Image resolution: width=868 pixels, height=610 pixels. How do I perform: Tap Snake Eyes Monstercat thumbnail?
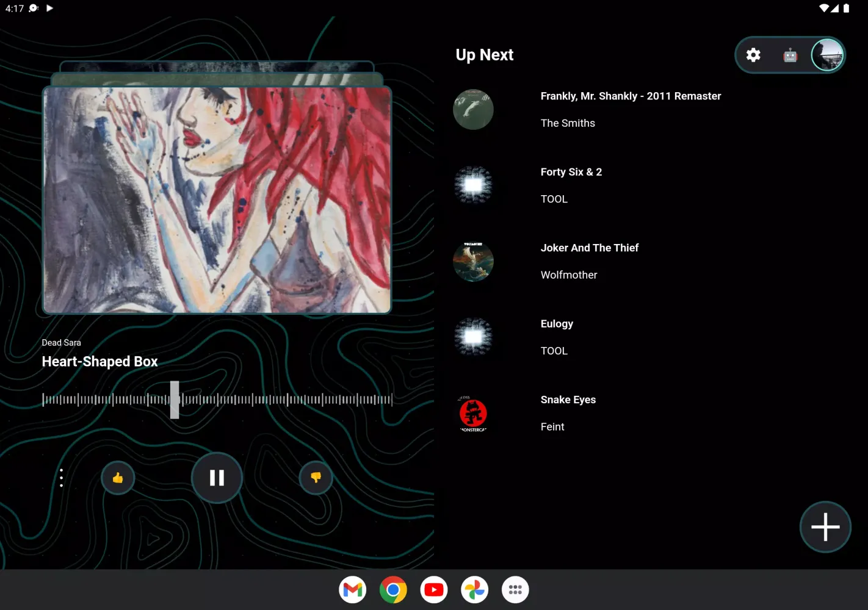(x=473, y=414)
